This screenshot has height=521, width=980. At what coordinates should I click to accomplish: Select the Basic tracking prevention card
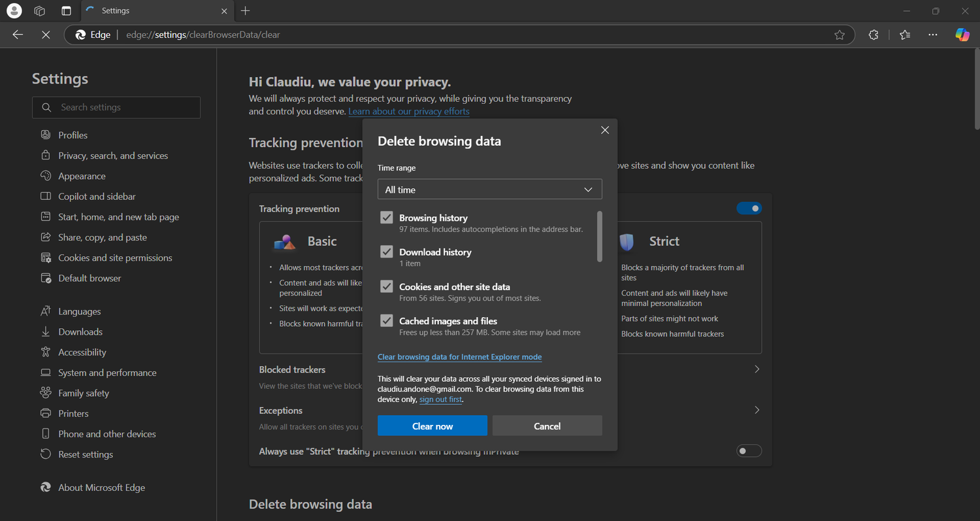[x=312, y=288]
